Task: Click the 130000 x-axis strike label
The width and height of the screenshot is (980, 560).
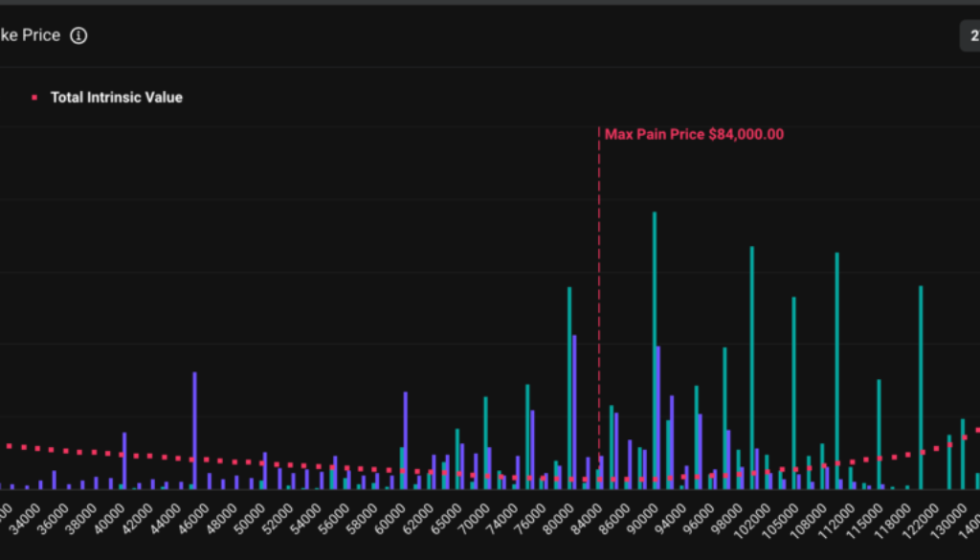Action: point(949,520)
